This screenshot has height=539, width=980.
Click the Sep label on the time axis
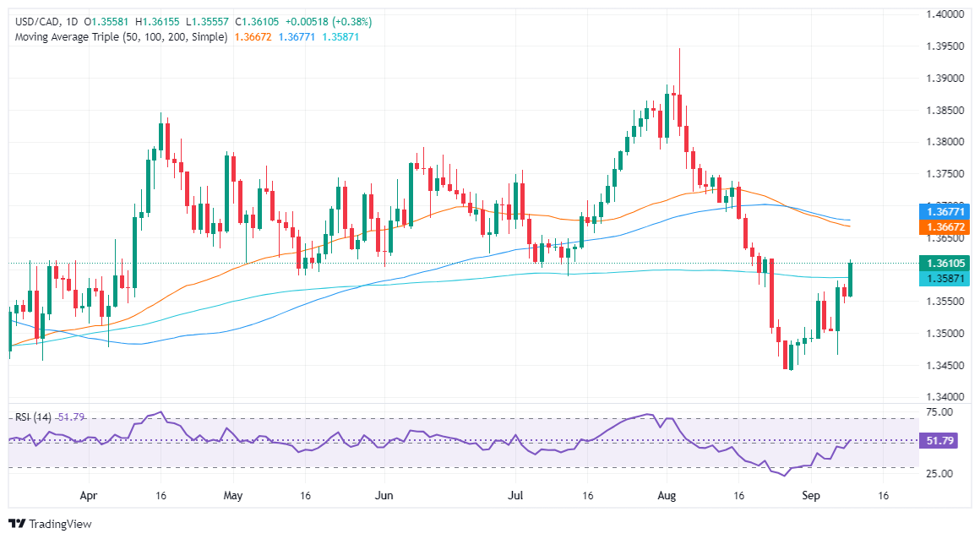point(811,496)
